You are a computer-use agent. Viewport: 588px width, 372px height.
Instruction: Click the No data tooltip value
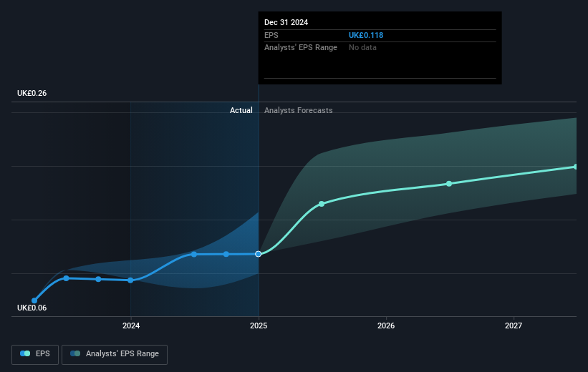point(362,48)
